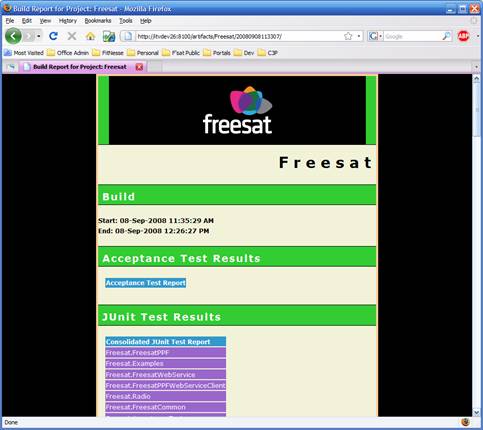Screen dimensions: 483x430
Task: Open the back/forward history dropdown arrow
Action: [x=39, y=36]
